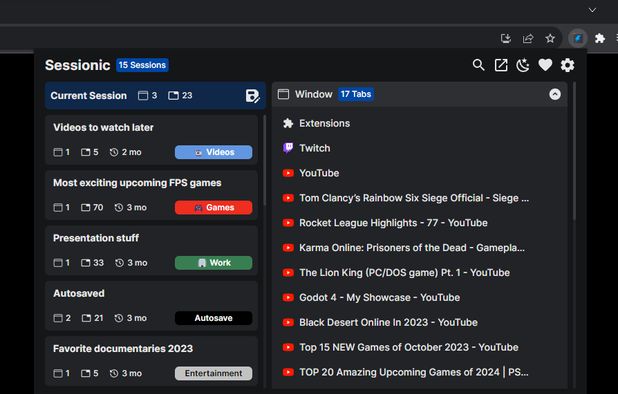Click the green Work tag

click(x=214, y=263)
